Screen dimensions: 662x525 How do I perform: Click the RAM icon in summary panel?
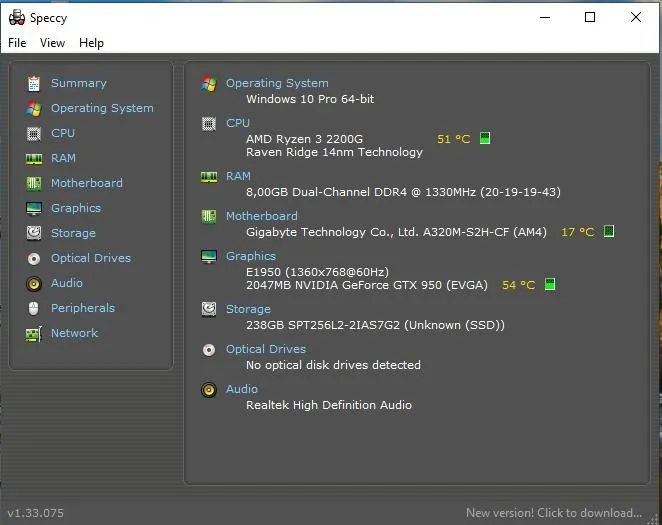coord(209,176)
